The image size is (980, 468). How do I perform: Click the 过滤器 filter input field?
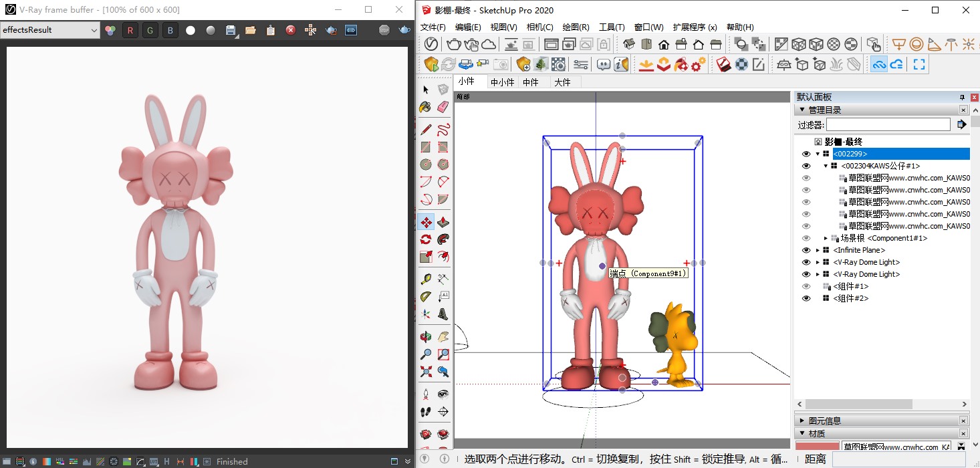click(888, 124)
